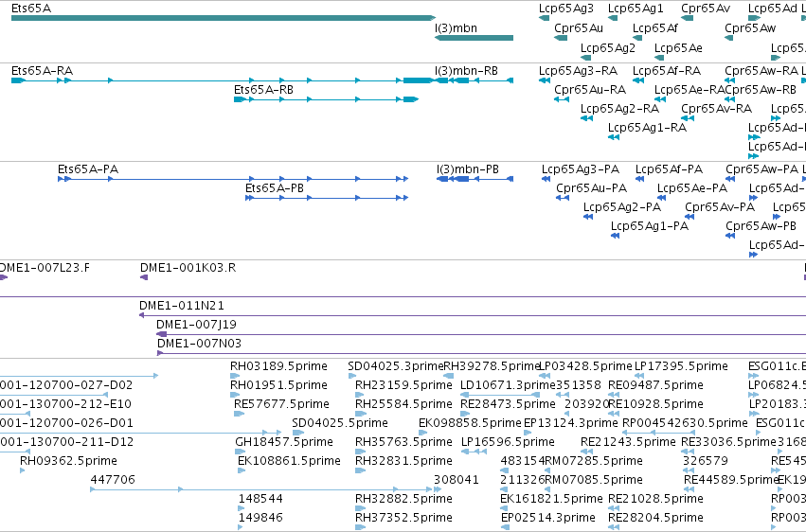Select the Ets65A gene bar
Viewport: 806px width, 532px height.
coord(224,18)
